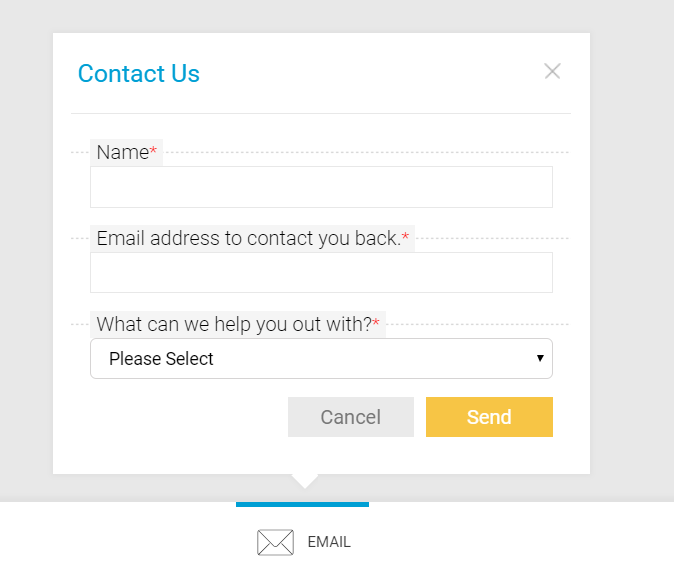Click the 'Email address to contact you back' label

click(248, 238)
